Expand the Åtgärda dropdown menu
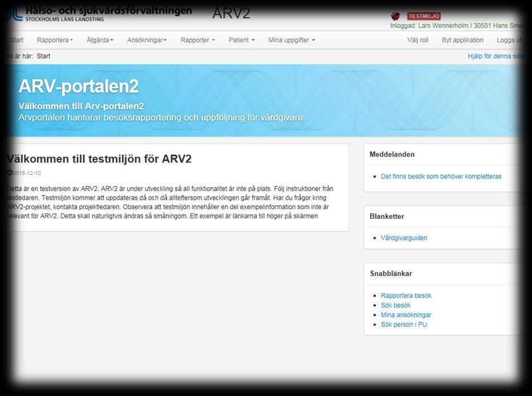This screenshot has height=396, width=532. (100, 40)
